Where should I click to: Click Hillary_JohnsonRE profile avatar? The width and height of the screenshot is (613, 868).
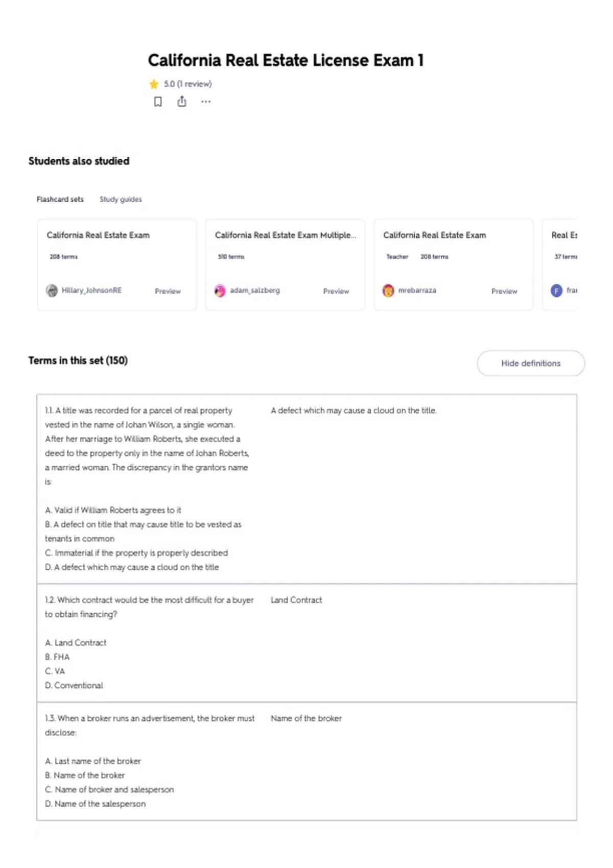[x=52, y=291]
